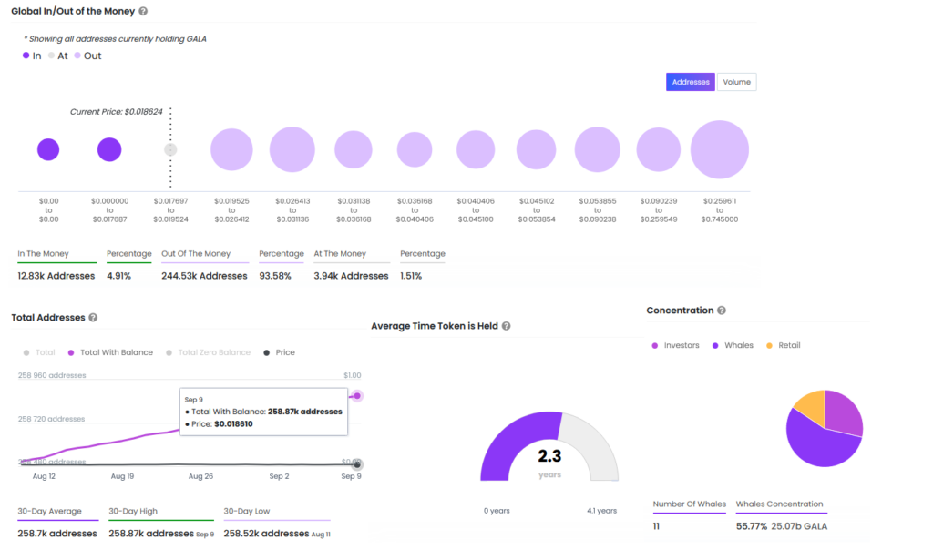Viewport: 933px width, 560px height.
Task: Click the Investors pie slice
Action: (x=843, y=413)
